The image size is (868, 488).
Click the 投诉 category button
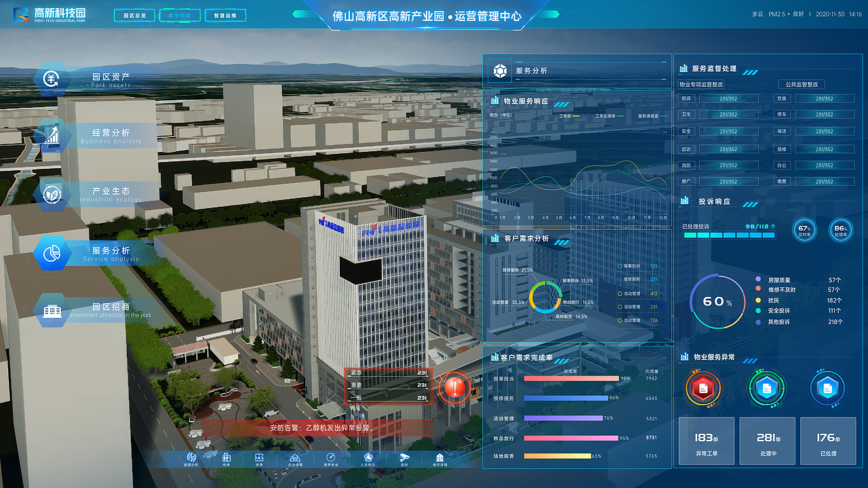click(686, 98)
